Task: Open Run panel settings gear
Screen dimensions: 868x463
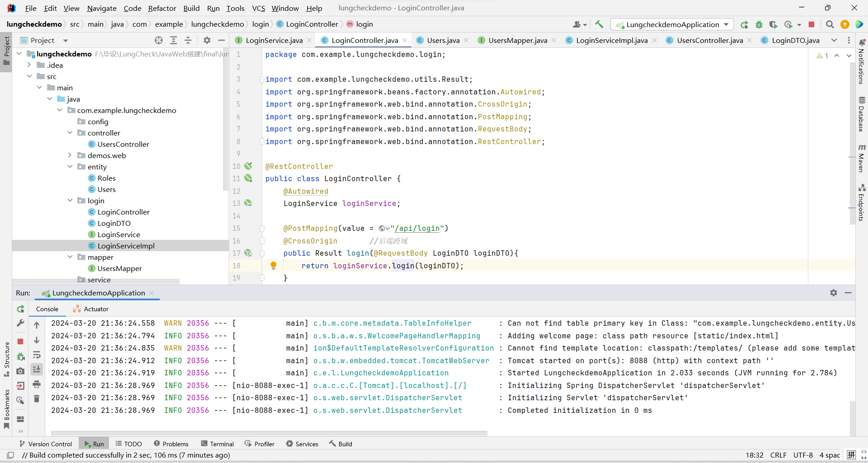Action: click(x=834, y=293)
